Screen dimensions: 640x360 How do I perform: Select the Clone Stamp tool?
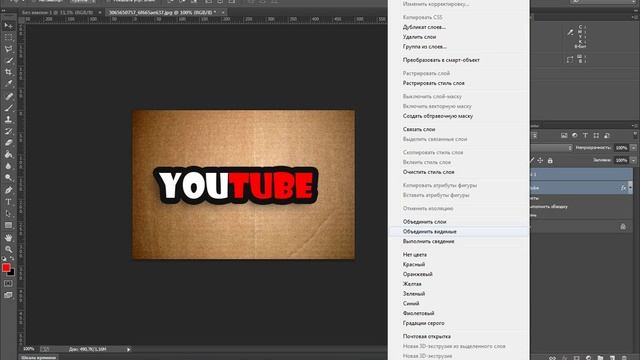(x=8, y=120)
